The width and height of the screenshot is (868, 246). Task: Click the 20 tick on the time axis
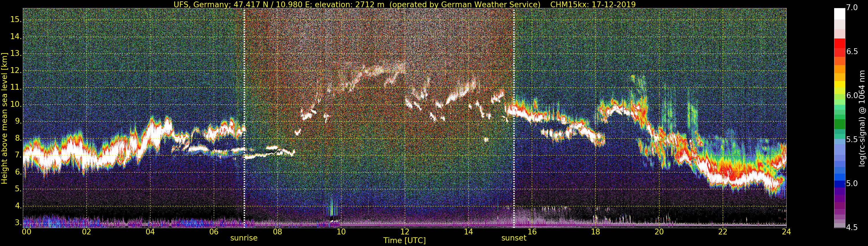pos(659,232)
